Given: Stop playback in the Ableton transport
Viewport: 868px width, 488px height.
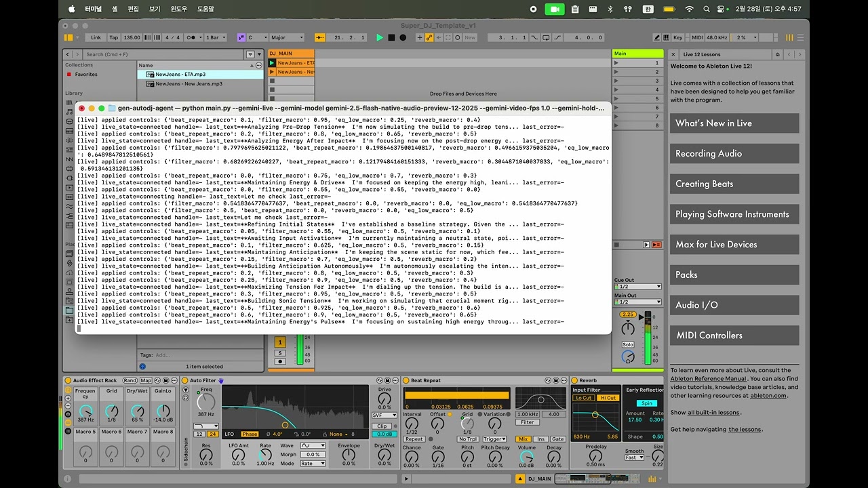Looking at the screenshot, I should pyautogui.click(x=391, y=37).
